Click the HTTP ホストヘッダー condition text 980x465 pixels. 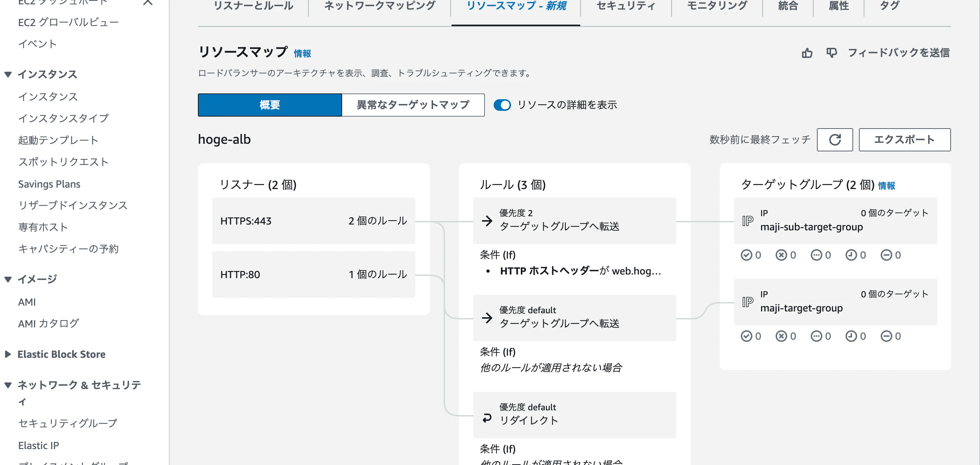[x=581, y=271]
